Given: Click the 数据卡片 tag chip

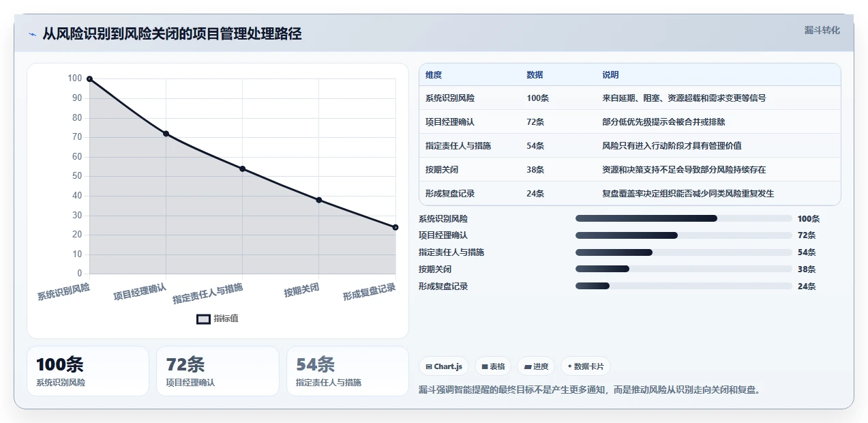Looking at the screenshot, I should (585, 366).
